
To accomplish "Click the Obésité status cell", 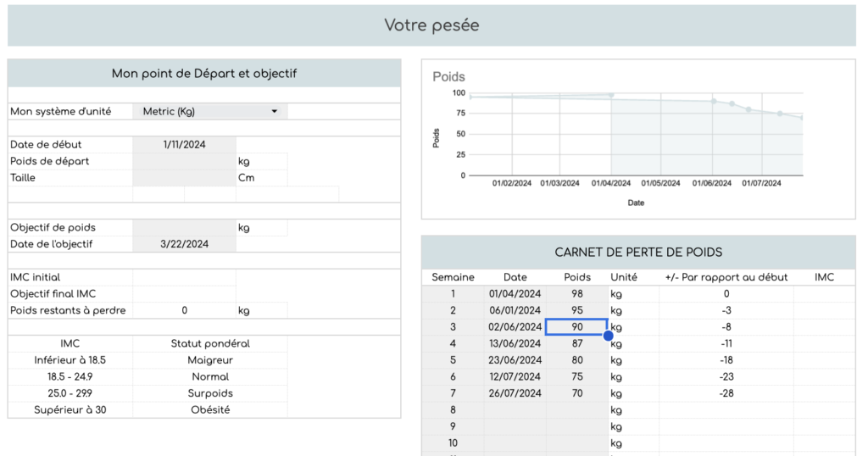I will point(209,409).
